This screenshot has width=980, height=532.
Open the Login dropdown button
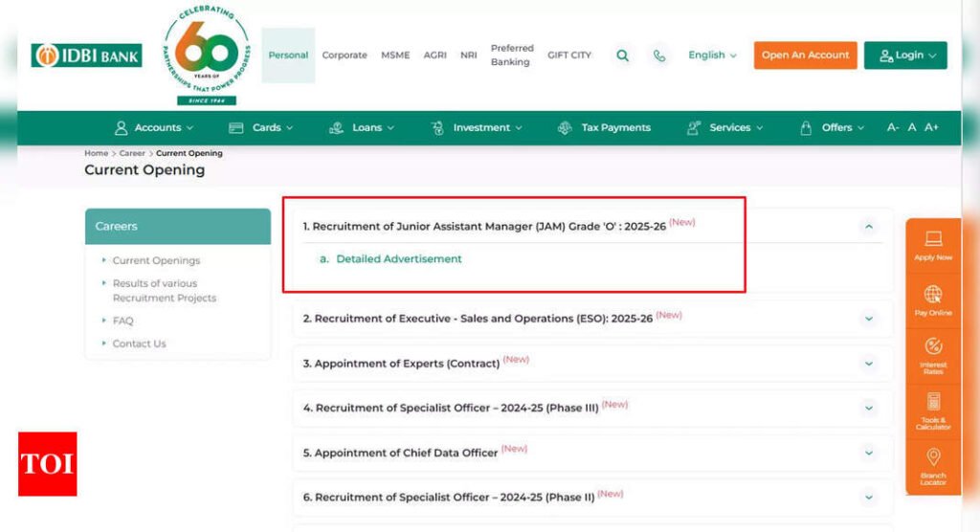pos(905,55)
